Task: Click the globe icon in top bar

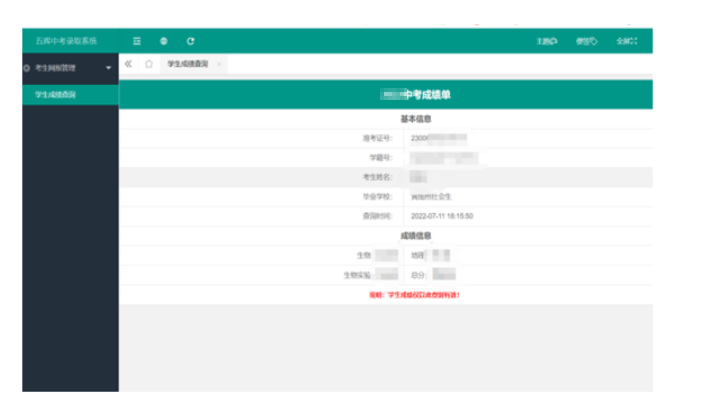Action: pyautogui.click(x=164, y=41)
